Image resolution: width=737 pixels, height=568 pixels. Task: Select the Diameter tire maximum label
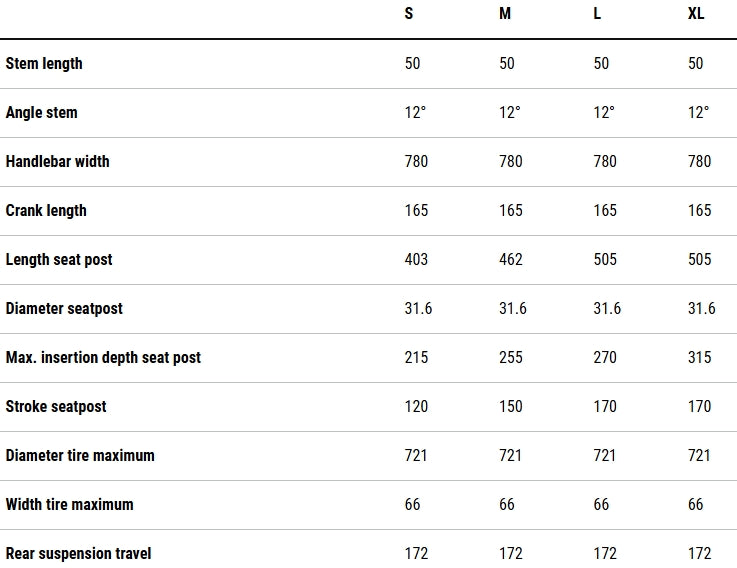pos(80,455)
